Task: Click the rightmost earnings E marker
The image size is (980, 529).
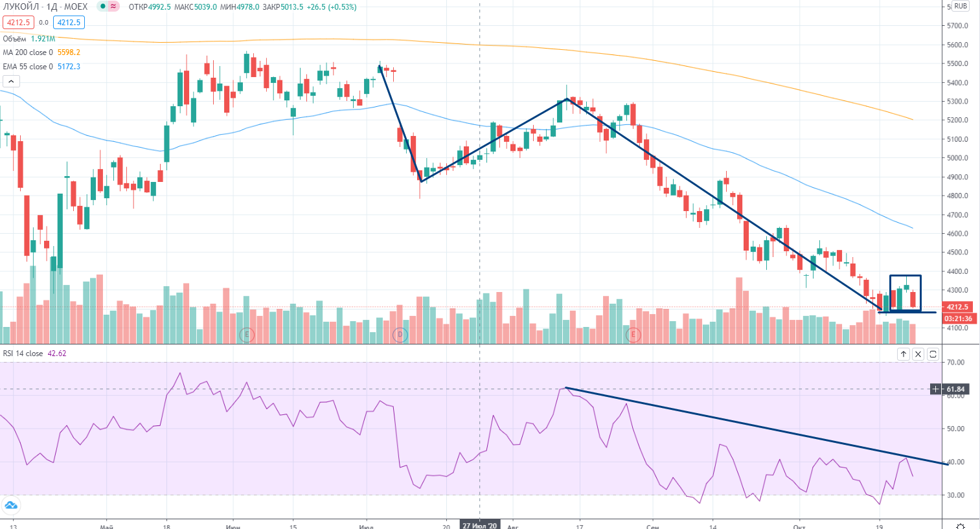Action: (633, 335)
